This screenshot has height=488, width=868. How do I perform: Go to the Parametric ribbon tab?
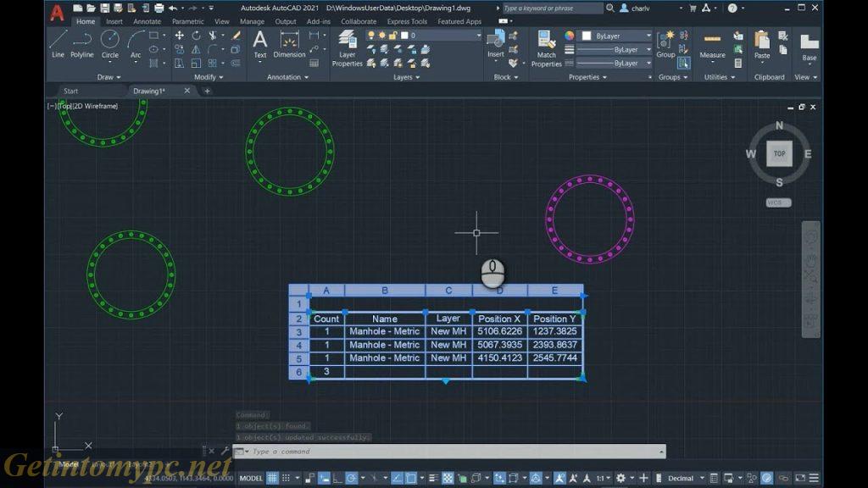(187, 21)
